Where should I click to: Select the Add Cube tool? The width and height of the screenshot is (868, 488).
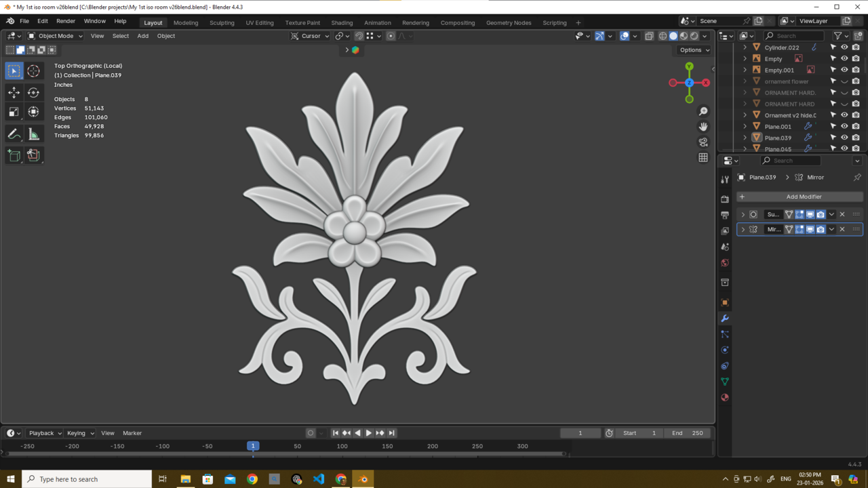(14, 155)
